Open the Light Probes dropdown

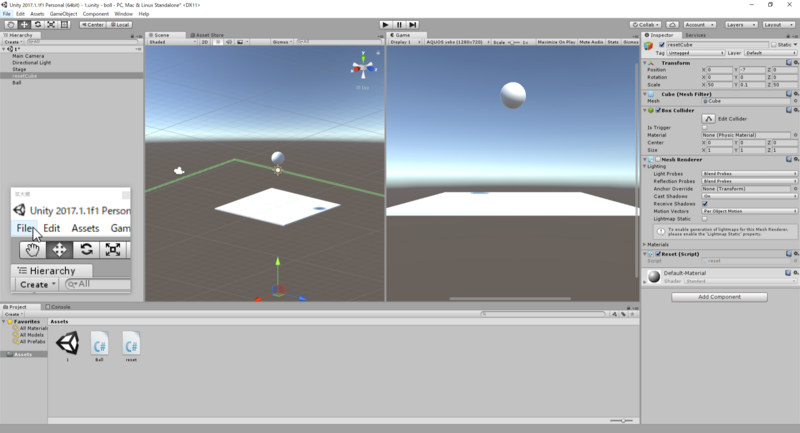pos(749,174)
